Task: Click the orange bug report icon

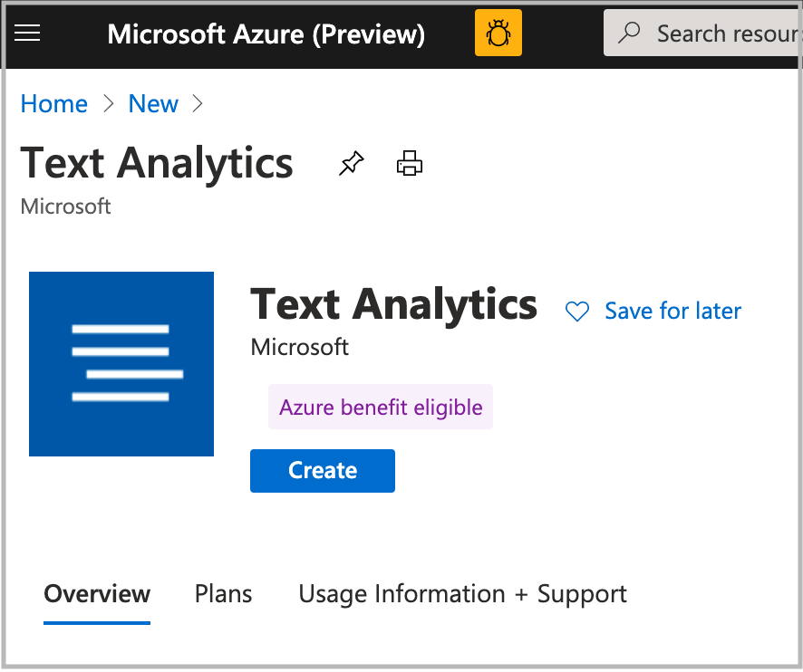Action: pos(498,32)
